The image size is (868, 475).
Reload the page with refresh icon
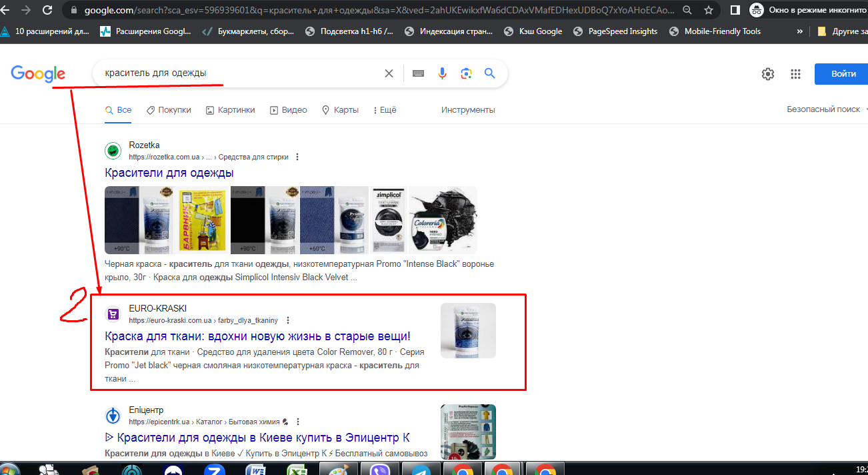47,11
